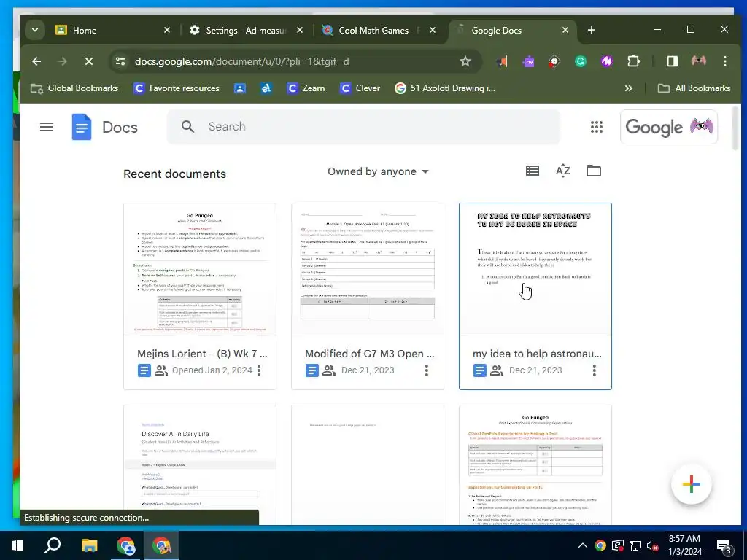This screenshot has width=747, height=560.
Task: Open the Zearn bookmark
Action: pyautogui.click(x=306, y=88)
